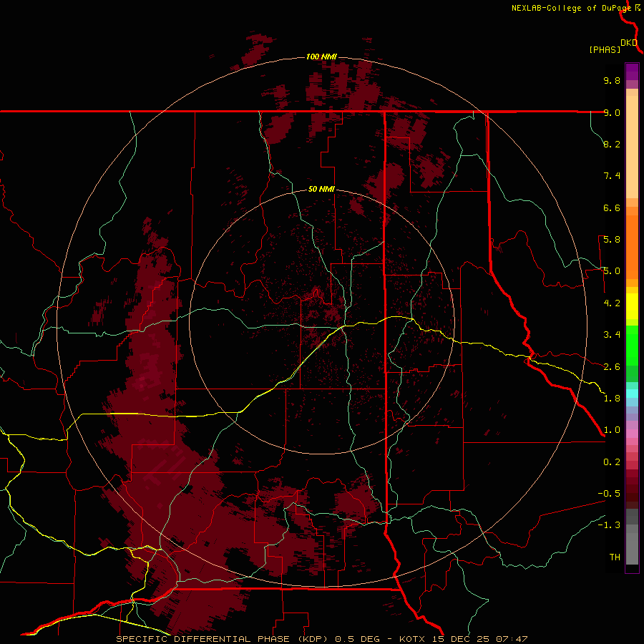The width and height of the screenshot is (644, 644).
Task: Click the KOTX station identifier in caption
Action: tap(414, 639)
